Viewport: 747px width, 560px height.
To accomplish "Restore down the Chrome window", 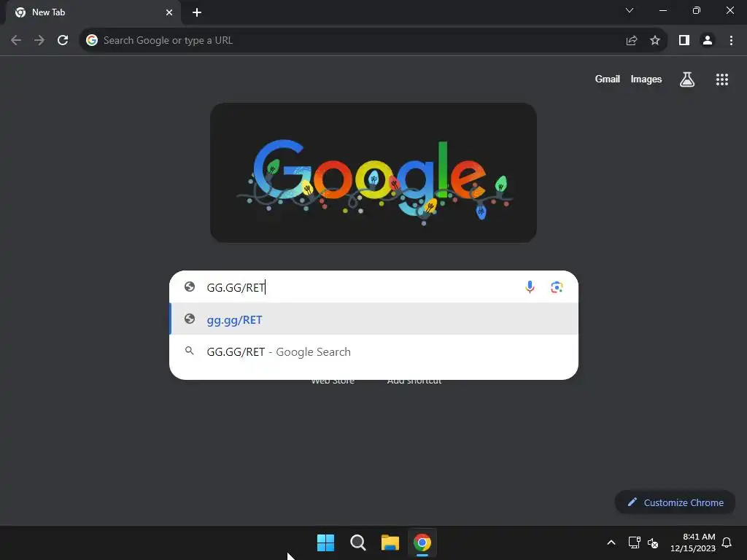I will pos(697,10).
